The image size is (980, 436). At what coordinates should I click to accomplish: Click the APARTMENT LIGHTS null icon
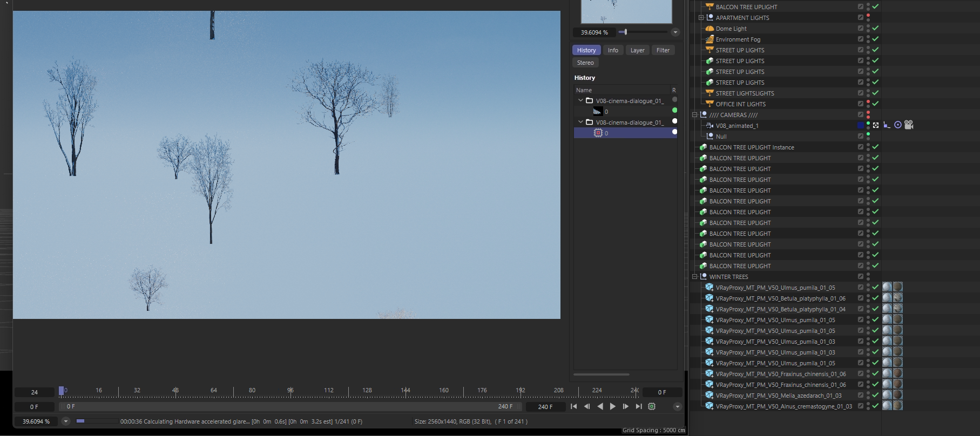(709, 18)
